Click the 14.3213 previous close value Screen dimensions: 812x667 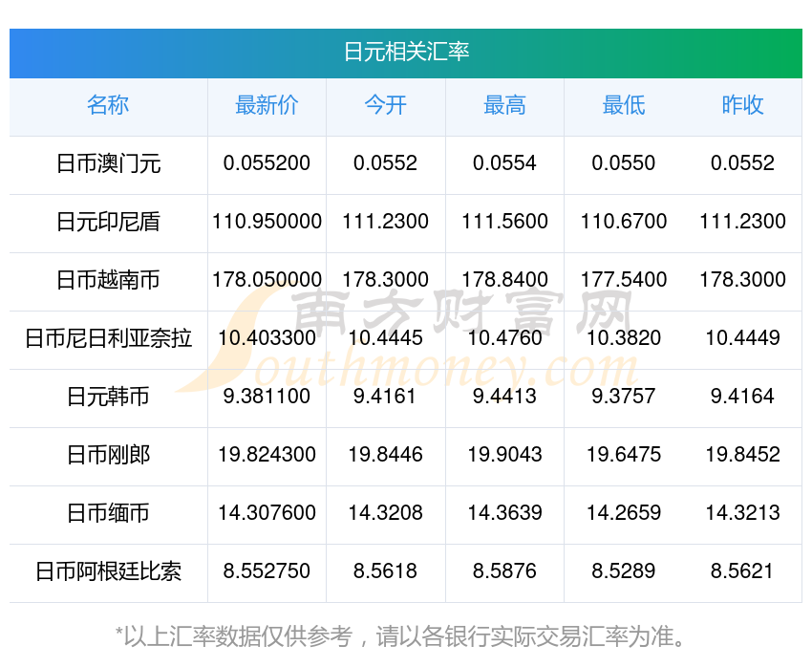coord(742,513)
